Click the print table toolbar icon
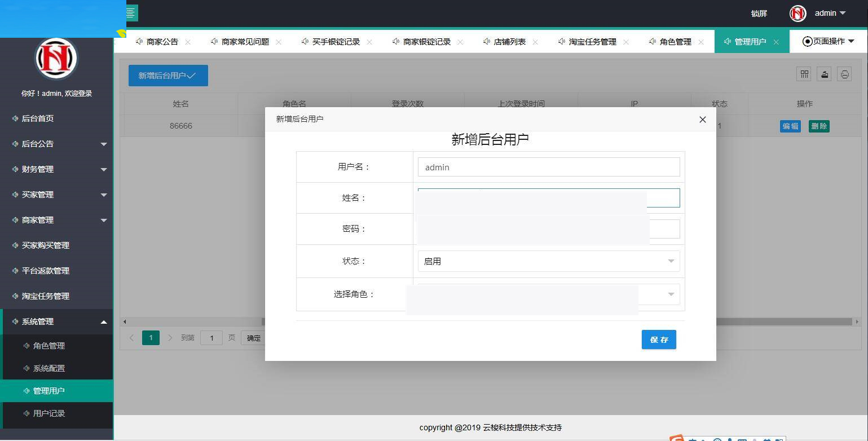This screenshot has height=441, width=868. (x=844, y=74)
